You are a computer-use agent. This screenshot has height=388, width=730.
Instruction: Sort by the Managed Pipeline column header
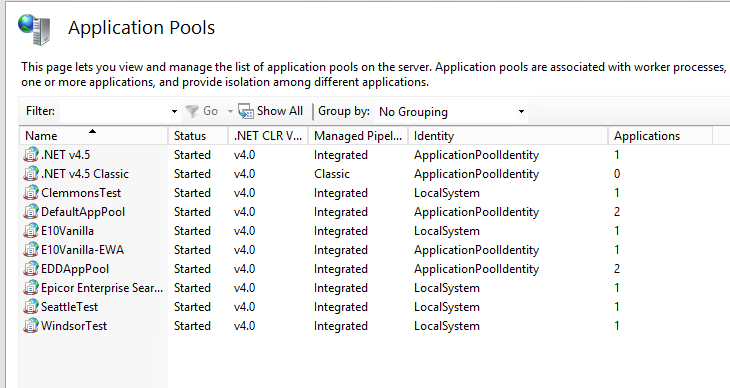pos(358,136)
